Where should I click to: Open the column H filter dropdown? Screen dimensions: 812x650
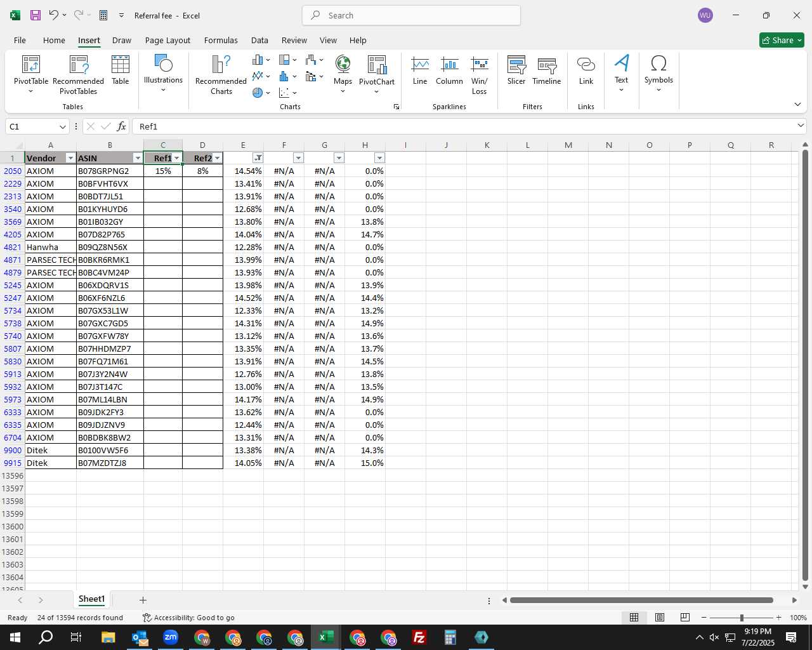[x=379, y=158]
